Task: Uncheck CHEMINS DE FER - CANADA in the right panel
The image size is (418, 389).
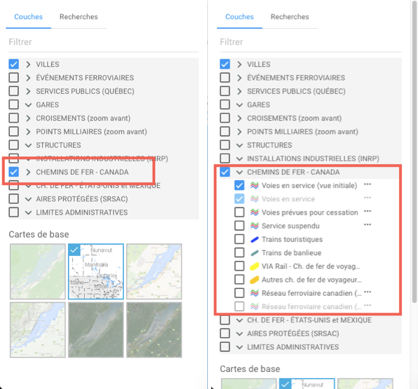Action: 225,172
